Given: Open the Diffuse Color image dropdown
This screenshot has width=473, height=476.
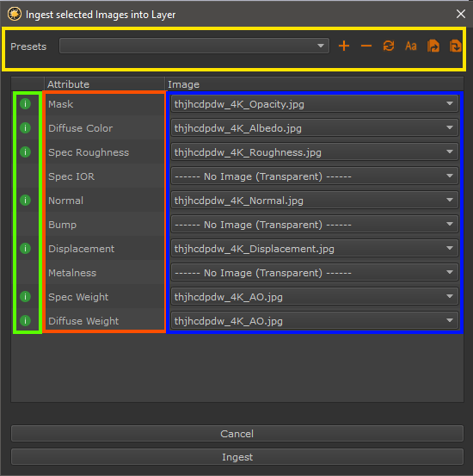Looking at the screenshot, I should click(314, 128).
